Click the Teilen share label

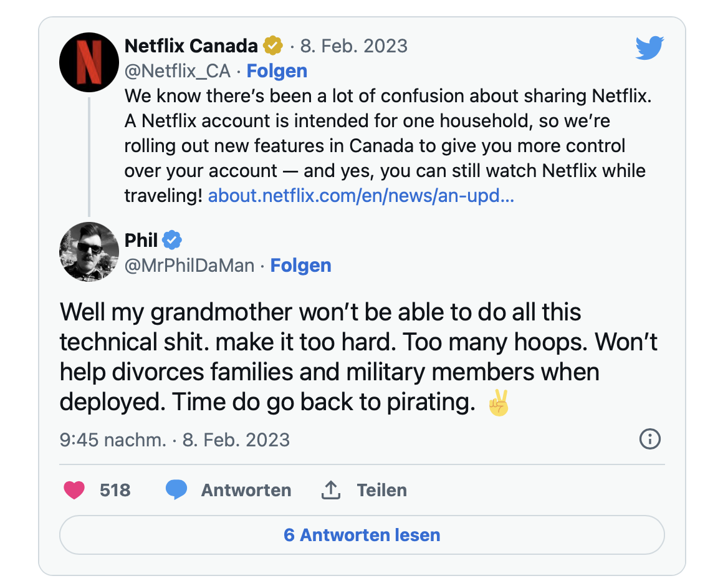(381, 490)
